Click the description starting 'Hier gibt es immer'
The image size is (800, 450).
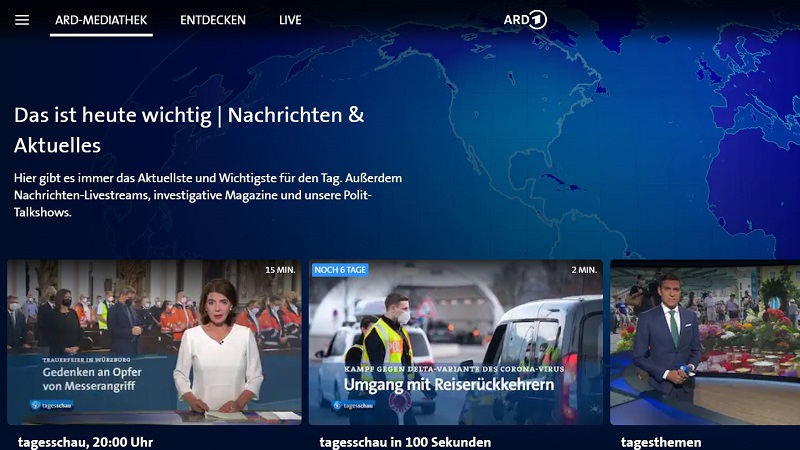tap(208, 195)
